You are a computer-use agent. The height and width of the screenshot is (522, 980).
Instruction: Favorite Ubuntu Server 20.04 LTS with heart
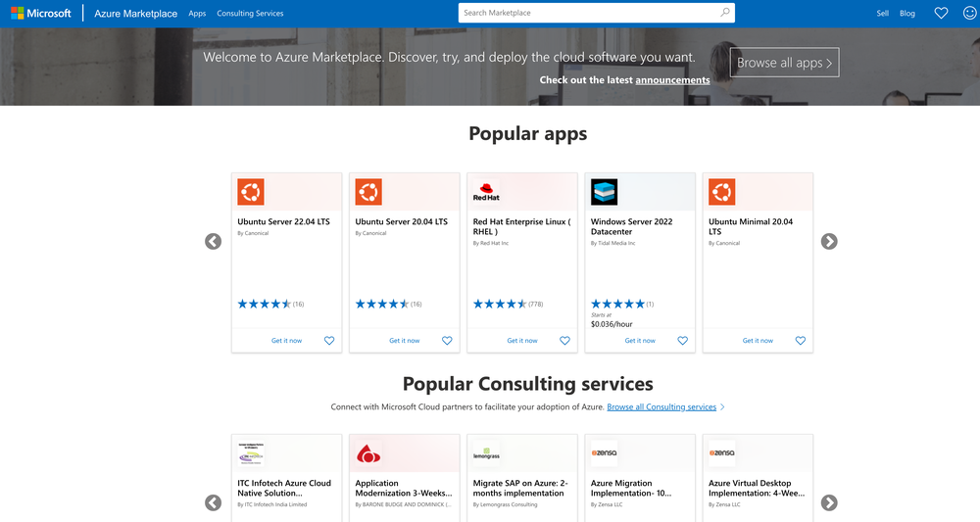tap(447, 341)
